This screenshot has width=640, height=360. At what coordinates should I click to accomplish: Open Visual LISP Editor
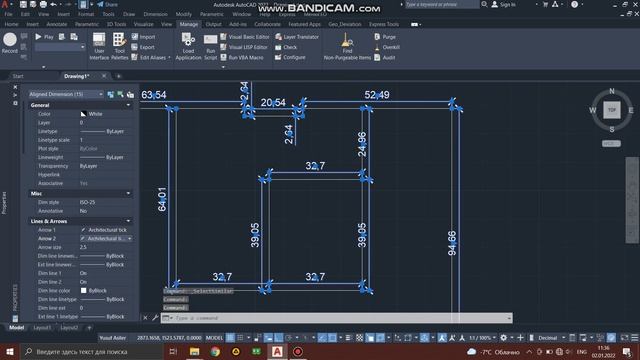[244, 47]
